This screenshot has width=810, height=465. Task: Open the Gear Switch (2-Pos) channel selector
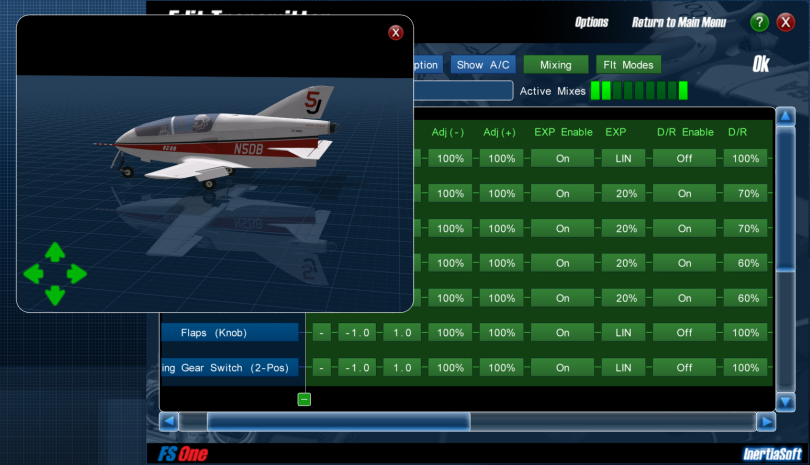(230, 368)
